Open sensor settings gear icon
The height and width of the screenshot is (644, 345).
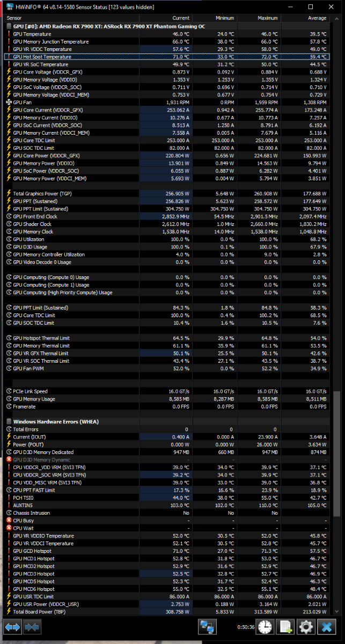(x=306, y=626)
